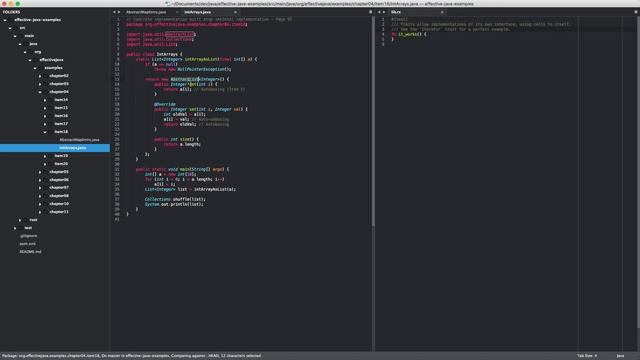
Task: Click line number 13 in the gutter
Action: click(117, 79)
